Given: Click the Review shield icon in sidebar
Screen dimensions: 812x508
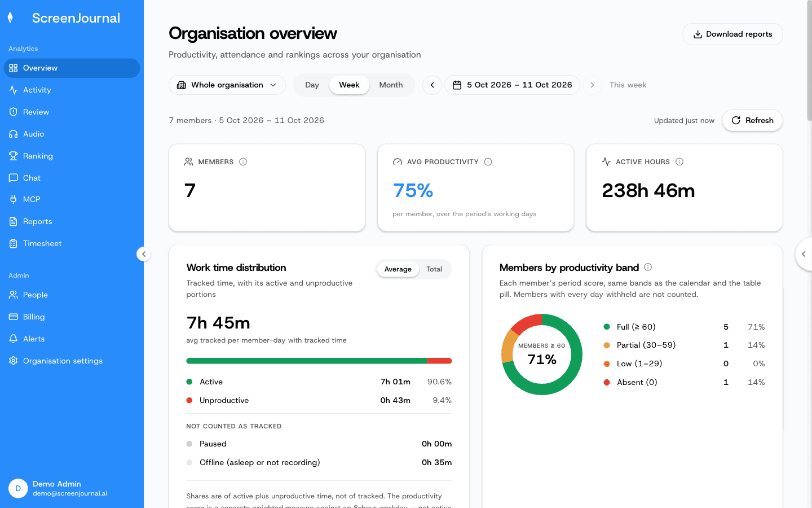Looking at the screenshot, I should click(x=14, y=112).
